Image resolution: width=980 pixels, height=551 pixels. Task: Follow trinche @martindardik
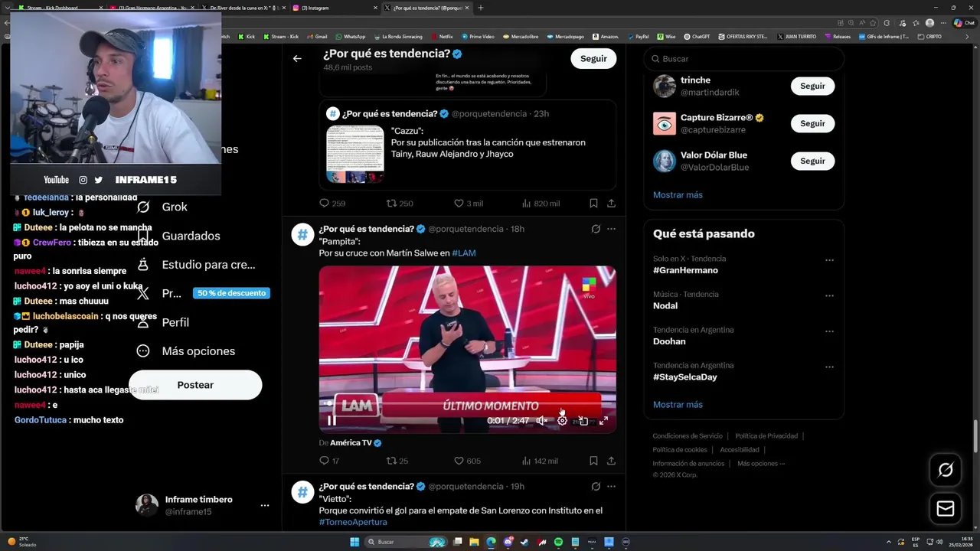click(812, 86)
